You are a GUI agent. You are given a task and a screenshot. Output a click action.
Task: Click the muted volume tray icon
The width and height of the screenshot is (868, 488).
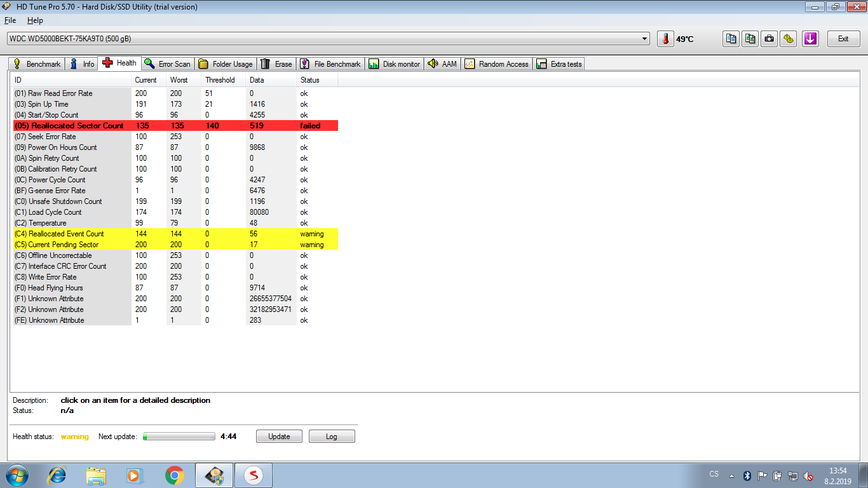[x=808, y=475]
